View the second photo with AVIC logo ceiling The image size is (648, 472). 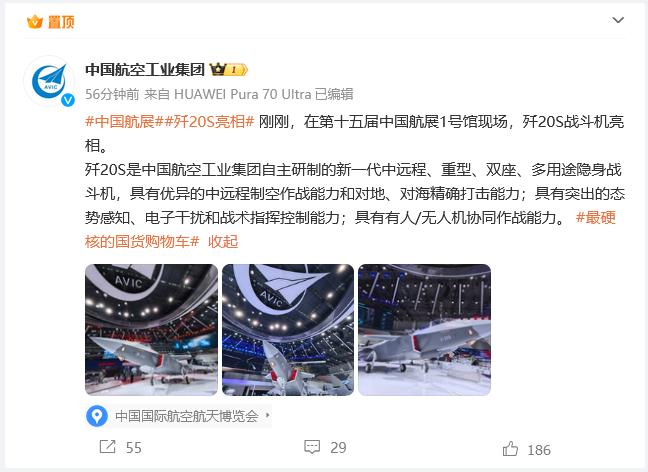pyautogui.click(x=288, y=330)
